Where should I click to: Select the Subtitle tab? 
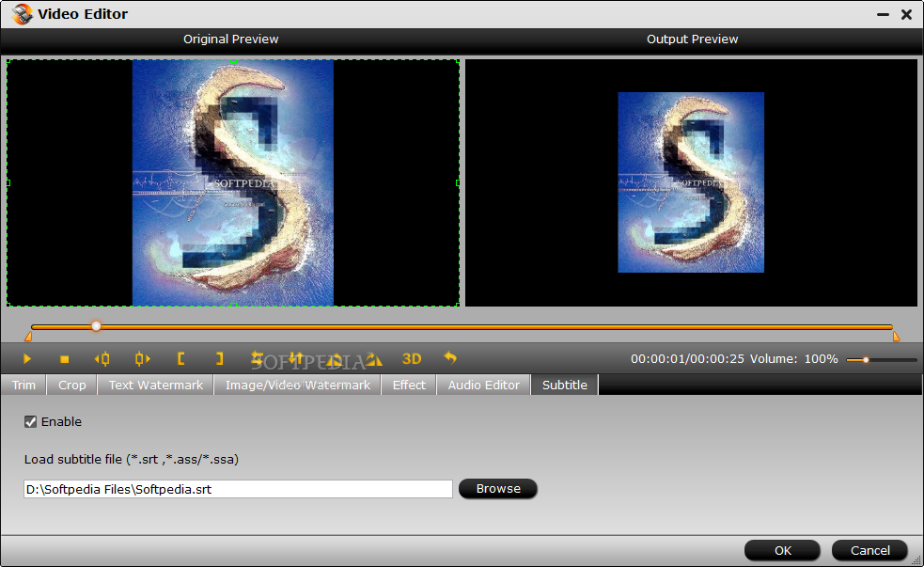click(x=565, y=385)
